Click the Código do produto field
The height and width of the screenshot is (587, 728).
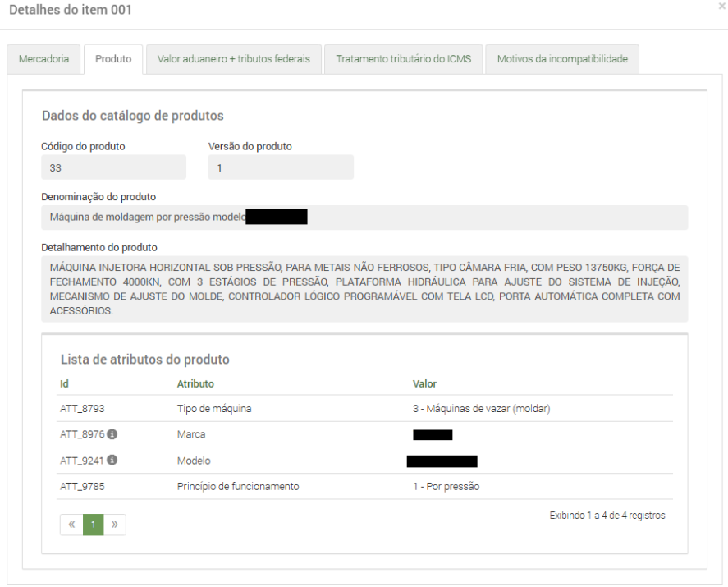pyautogui.click(x=113, y=167)
